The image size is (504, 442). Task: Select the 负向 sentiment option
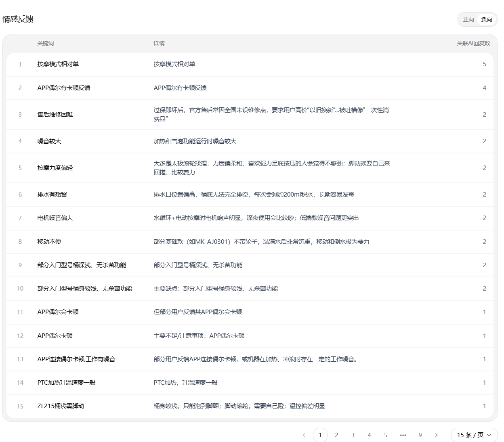[x=487, y=19]
